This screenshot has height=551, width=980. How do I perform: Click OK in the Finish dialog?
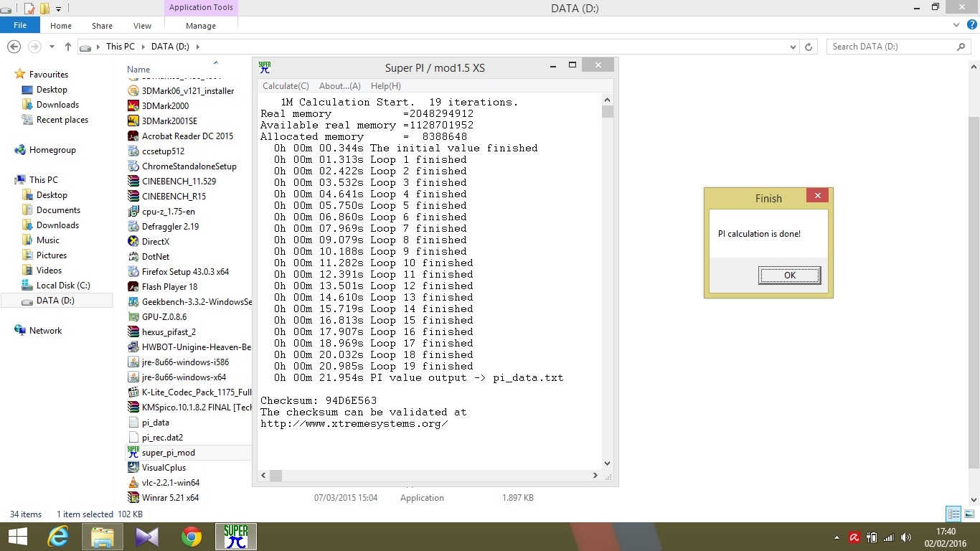click(789, 275)
